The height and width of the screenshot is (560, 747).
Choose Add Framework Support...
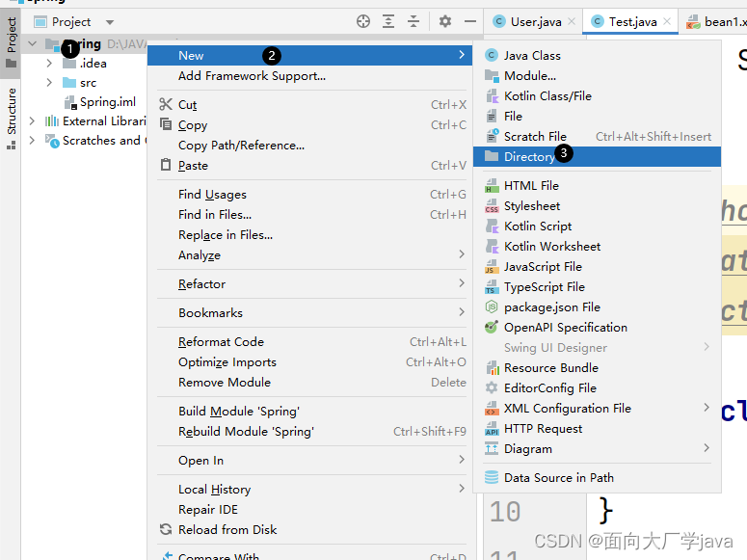click(311, 76)
